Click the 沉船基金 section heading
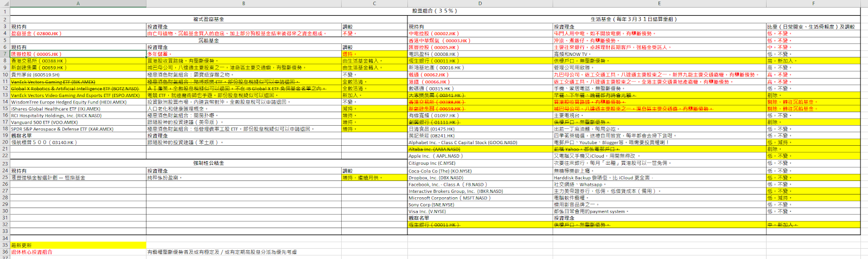This screenshot has height=259, width=868. tap(209, 40)
